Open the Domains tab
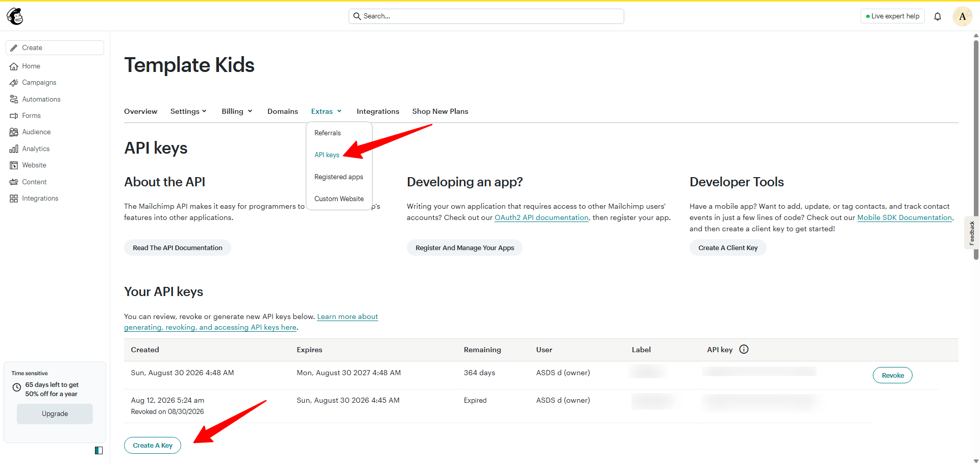This screenshot has height=465, width=980. click(x=283, y=111)
